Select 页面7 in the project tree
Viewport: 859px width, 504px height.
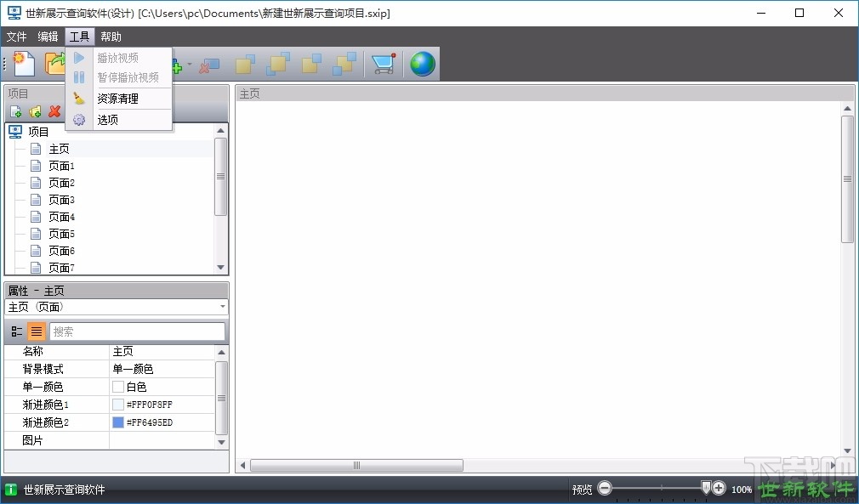point(61,268)
